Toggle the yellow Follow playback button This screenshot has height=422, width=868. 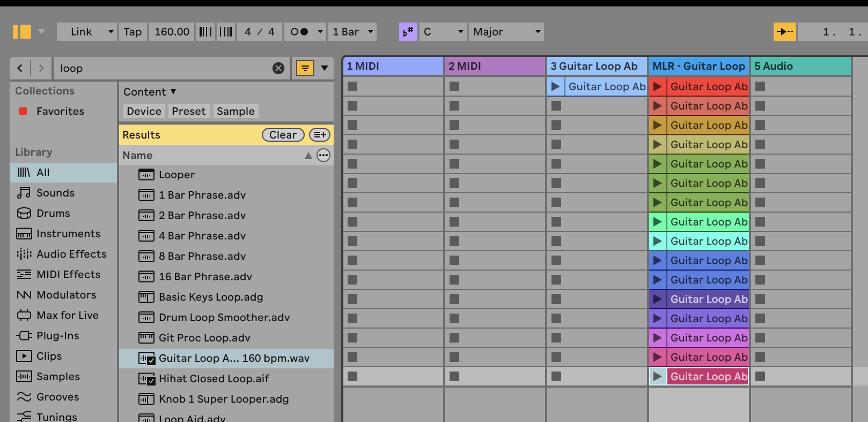pyautogui.click(x=785, y=32)
